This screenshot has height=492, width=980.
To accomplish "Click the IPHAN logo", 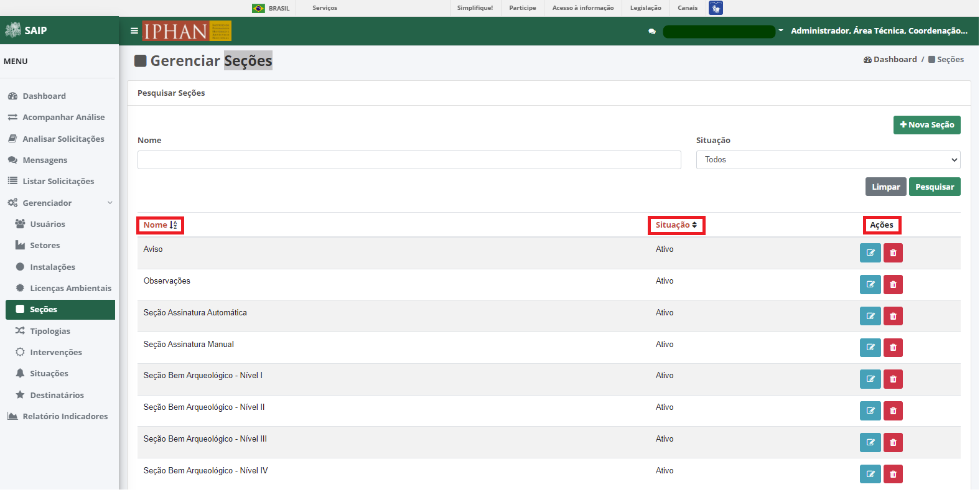I will (187, 30).
